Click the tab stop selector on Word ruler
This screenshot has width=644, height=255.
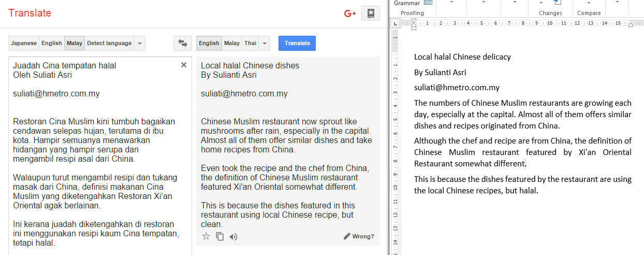[x=396, y=23]
